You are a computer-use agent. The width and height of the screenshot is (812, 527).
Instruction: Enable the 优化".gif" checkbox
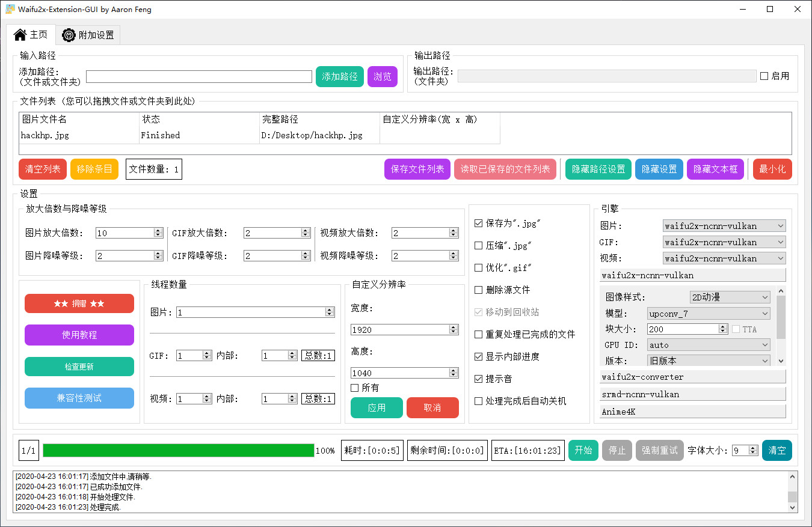(479, 267)
